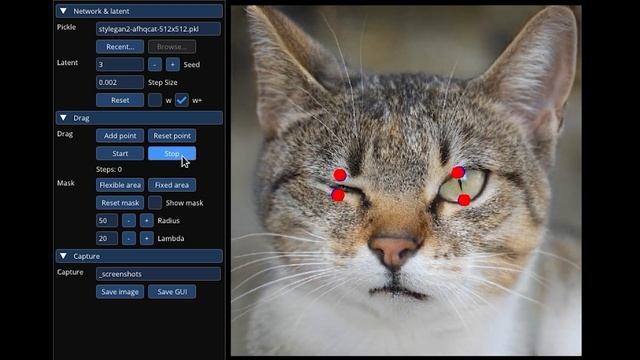Click the 'Steps: 0' counter text
640x360 pixels.
point(109,169)
